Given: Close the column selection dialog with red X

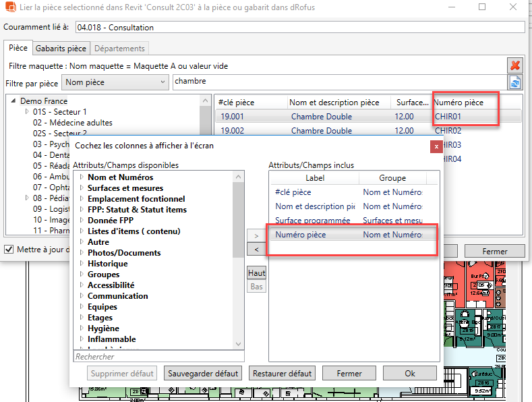Looking at the screenshot, I should 436,146.
